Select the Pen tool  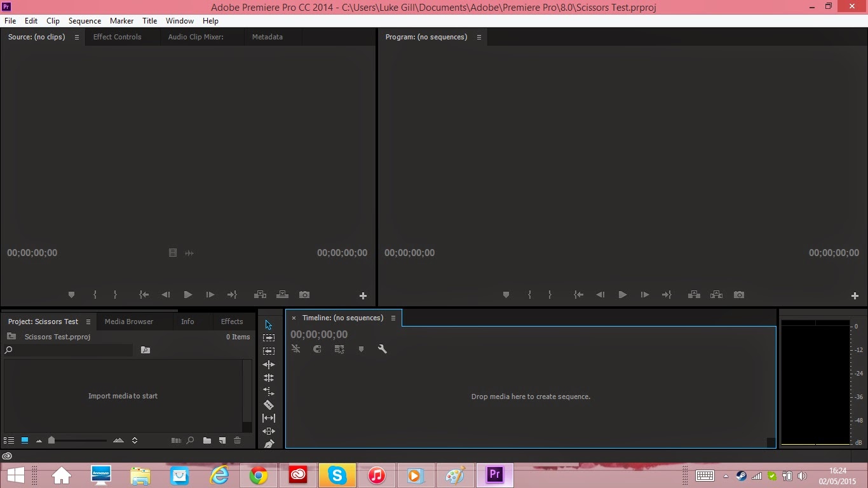click(x=269, y=444)
